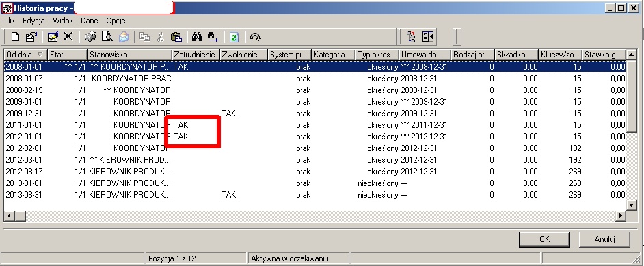
Task: Open print preview magnifier icon
Action: click(x=107, y=37)
